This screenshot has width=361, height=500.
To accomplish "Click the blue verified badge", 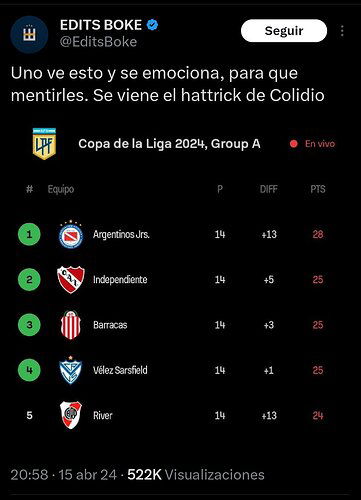I will pos(152,25).
